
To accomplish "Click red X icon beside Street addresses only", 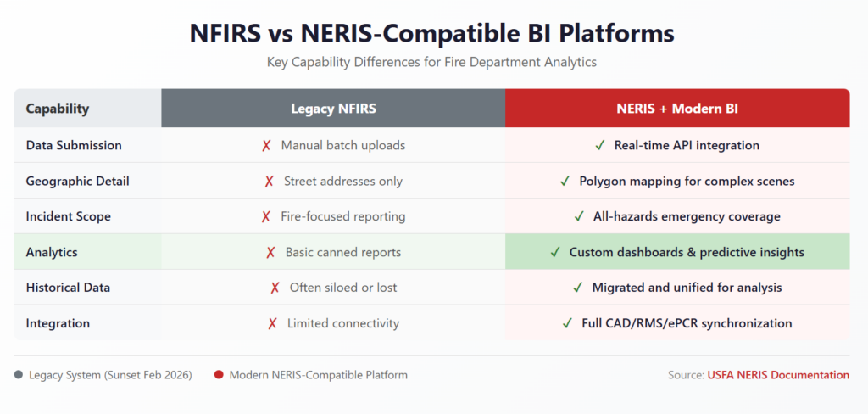I will pyautogui.click(x=269, y=182).
